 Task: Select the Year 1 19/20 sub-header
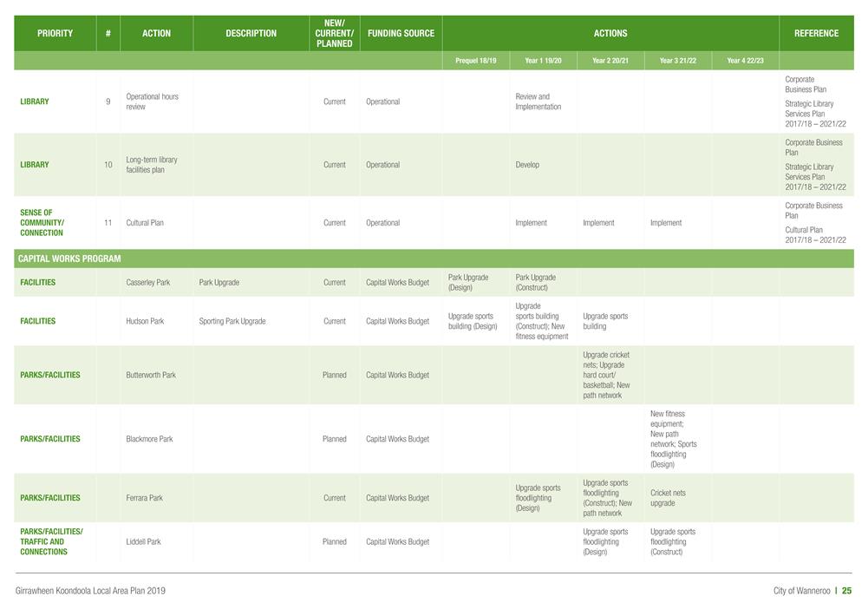pos(543,61)
